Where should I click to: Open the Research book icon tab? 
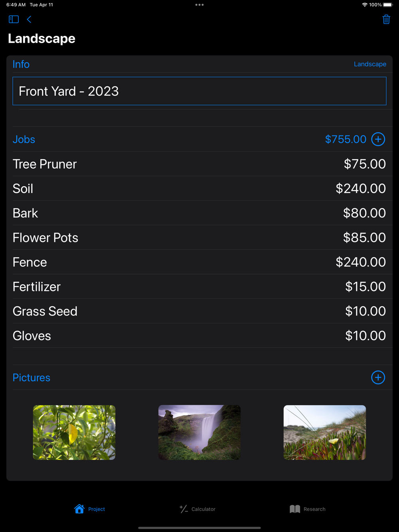(x=295, y=509)
